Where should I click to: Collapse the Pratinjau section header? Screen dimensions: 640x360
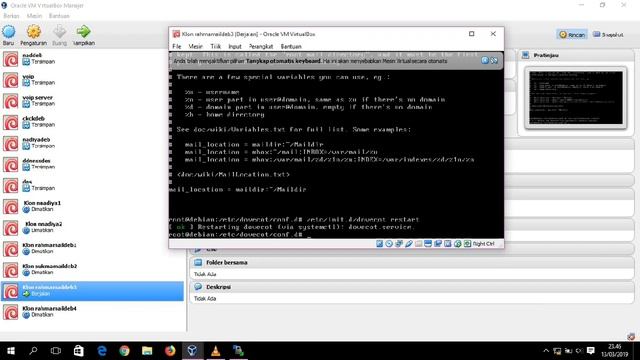click(576, 55)
